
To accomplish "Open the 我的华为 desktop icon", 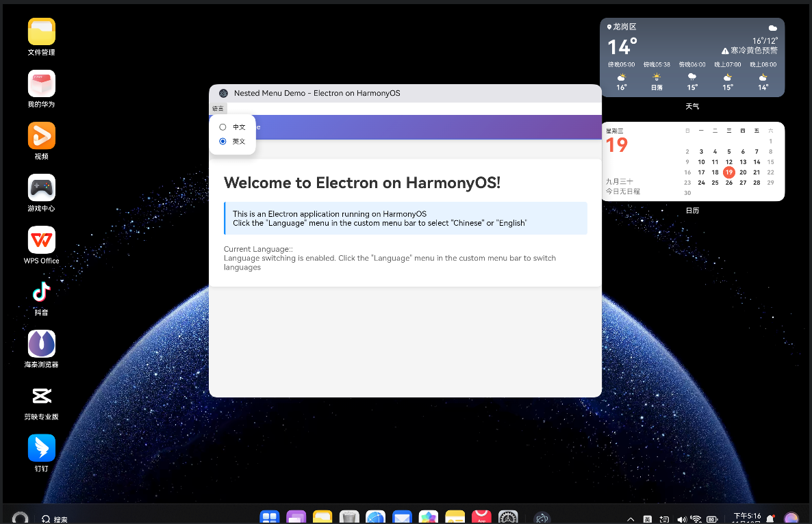I will (42, 83).
